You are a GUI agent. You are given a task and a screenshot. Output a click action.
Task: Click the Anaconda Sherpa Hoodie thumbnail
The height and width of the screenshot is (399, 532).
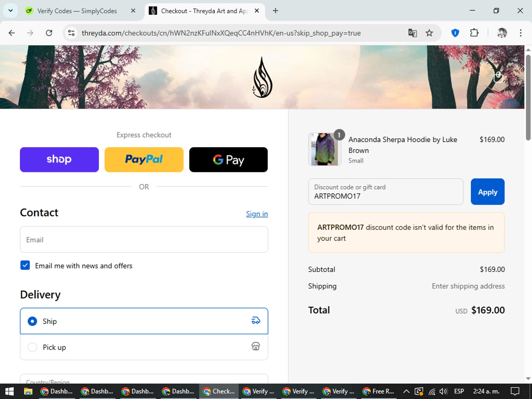[325, 149]
